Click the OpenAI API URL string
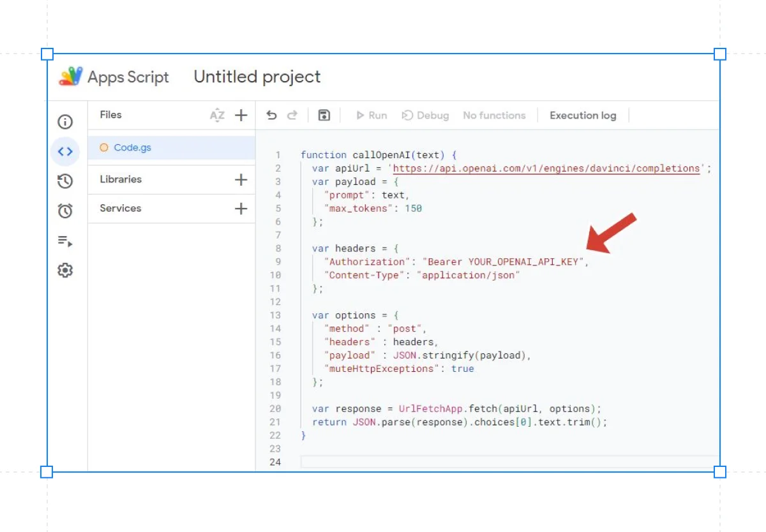 [547, 168]
